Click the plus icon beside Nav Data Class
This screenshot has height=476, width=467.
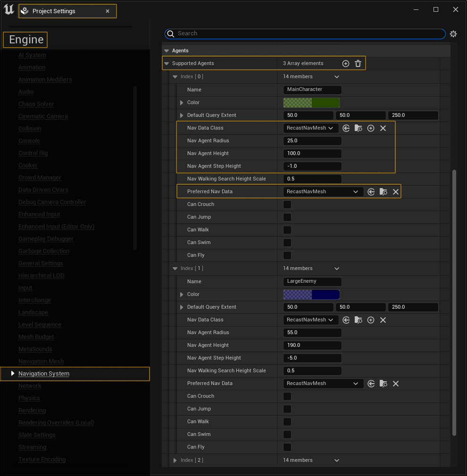pos(371,128)
